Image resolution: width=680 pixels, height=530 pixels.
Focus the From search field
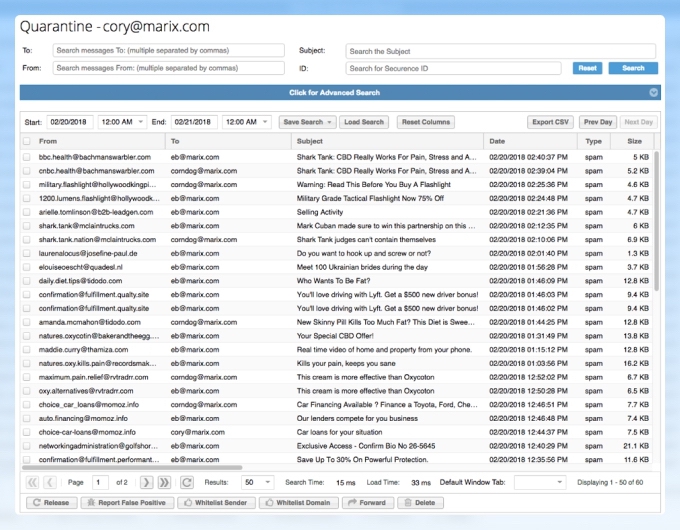pos(169,68)
